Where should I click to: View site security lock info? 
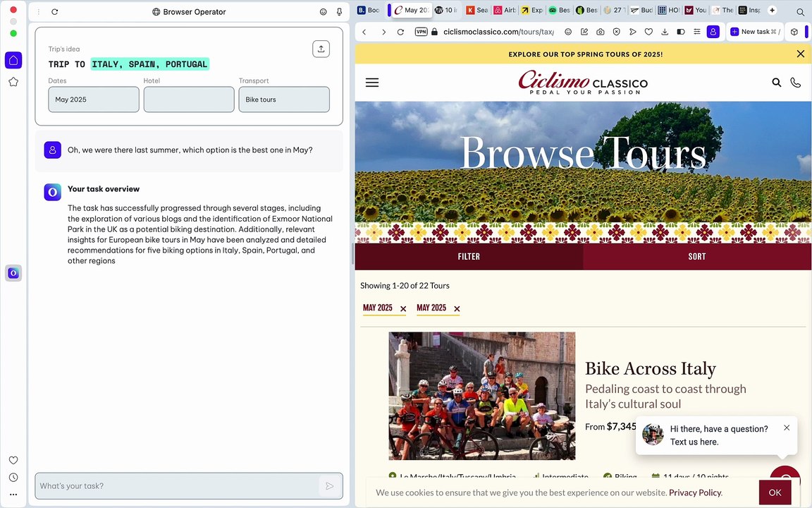pos(434,32)
